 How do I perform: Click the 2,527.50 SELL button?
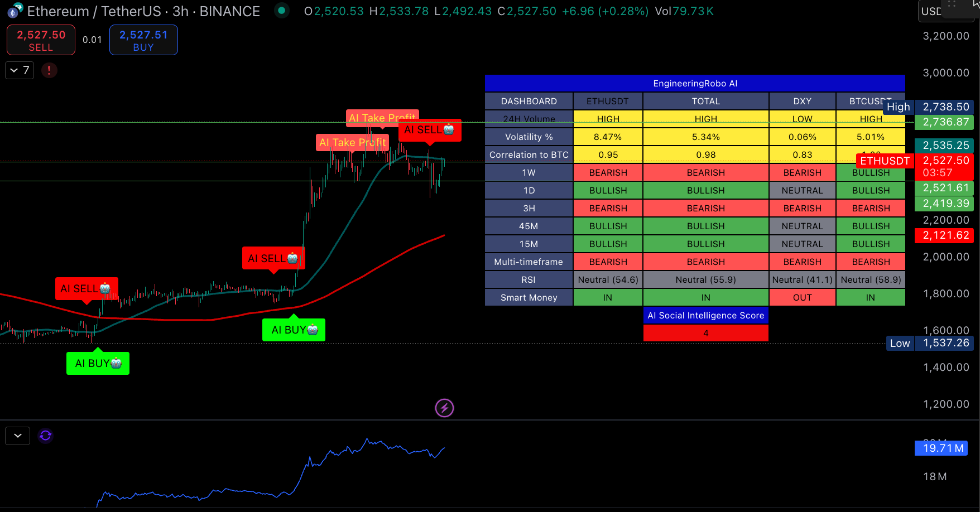point(41,40)
